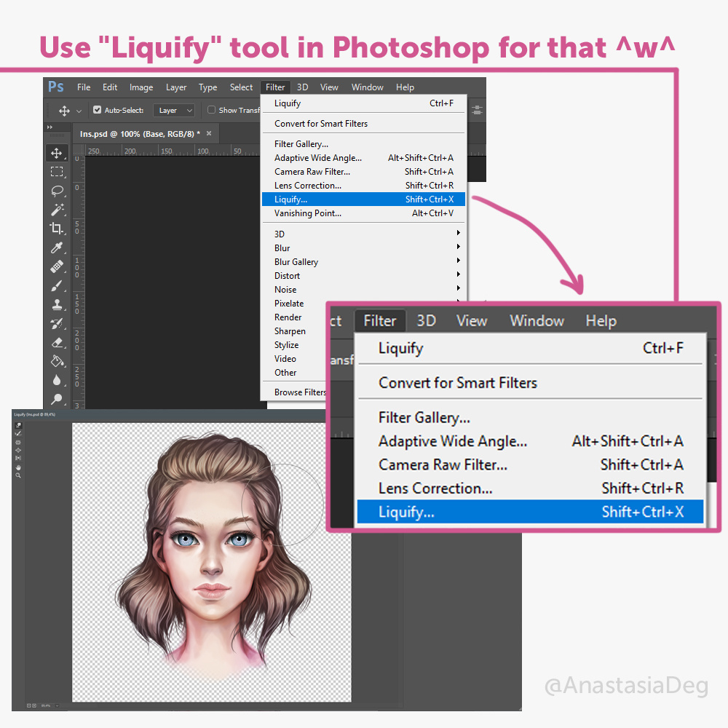Choose Adaptive Wide Angle... in enlarged inset
Viewport: 728px width, 728px height.
pyautogui.click(x=530, y=440)
